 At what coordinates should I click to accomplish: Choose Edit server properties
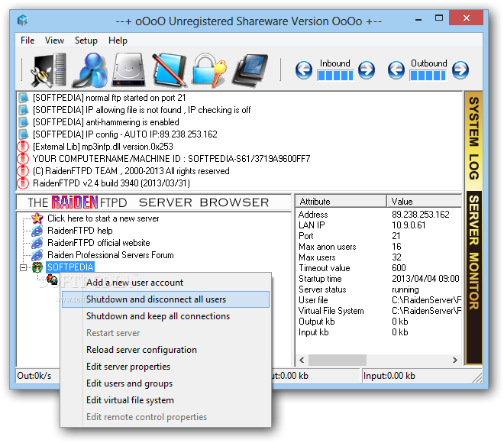click(x=166, y=367)
